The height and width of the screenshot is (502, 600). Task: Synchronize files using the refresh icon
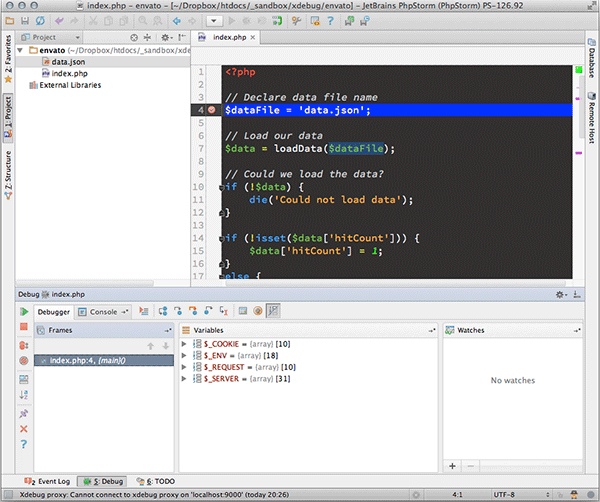pos(40,21)
